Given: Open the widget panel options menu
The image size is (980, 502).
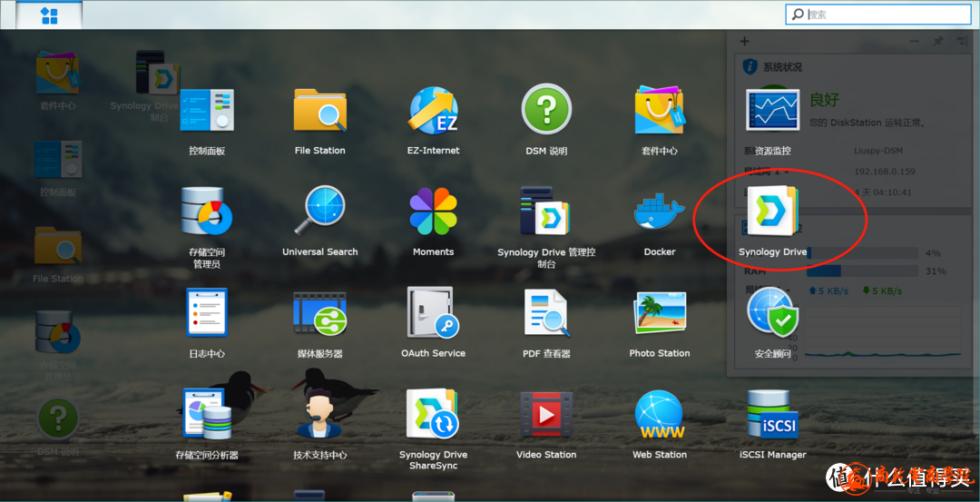Looking at the screenshot, I should (961, 41).
